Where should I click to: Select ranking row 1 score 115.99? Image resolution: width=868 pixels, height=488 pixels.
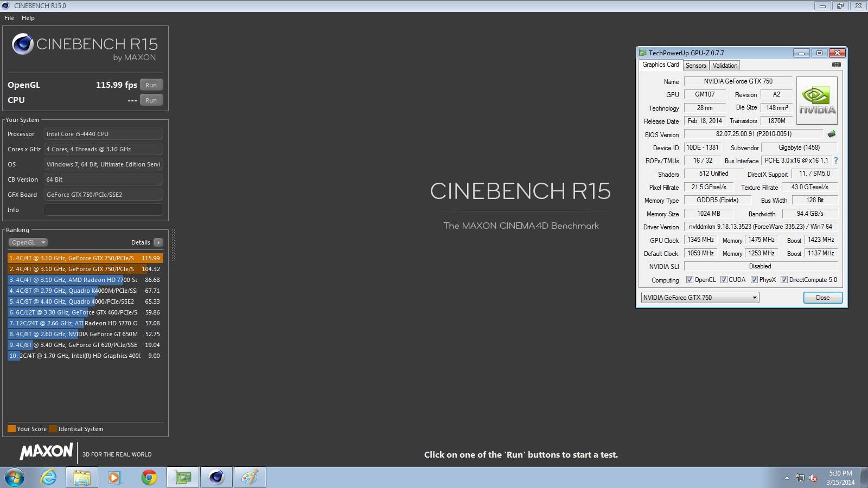pos(85,258)
